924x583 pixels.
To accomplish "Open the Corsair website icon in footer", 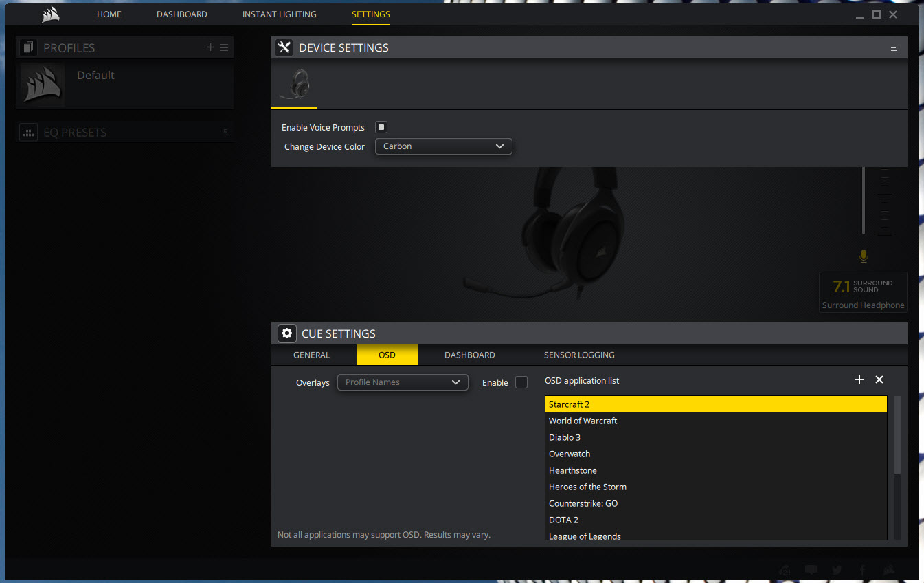I will tap(888, 570).
